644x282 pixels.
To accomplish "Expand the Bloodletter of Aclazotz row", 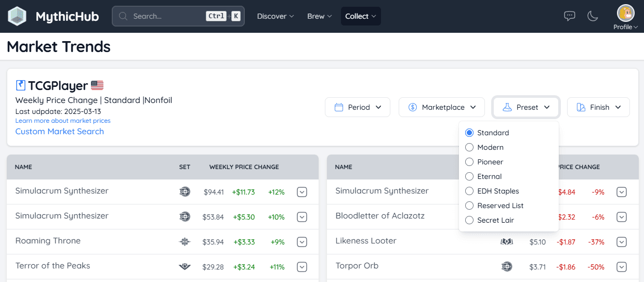I will [622, 217].
